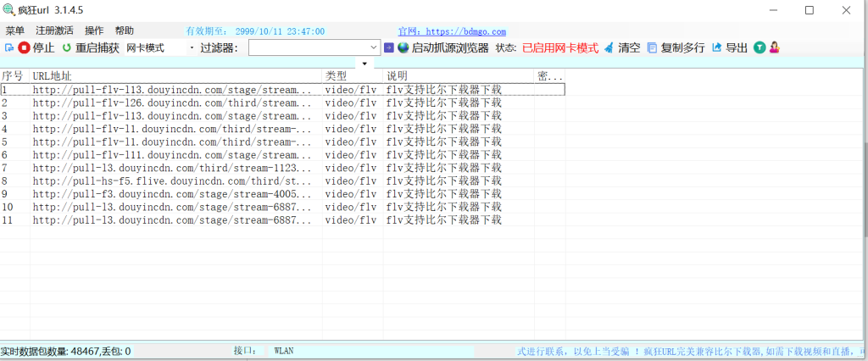Click the 有效期至 2999/10/11 expiry text
Image resolution: width=868 pixels, height=361 pixels.
point(255,32)
